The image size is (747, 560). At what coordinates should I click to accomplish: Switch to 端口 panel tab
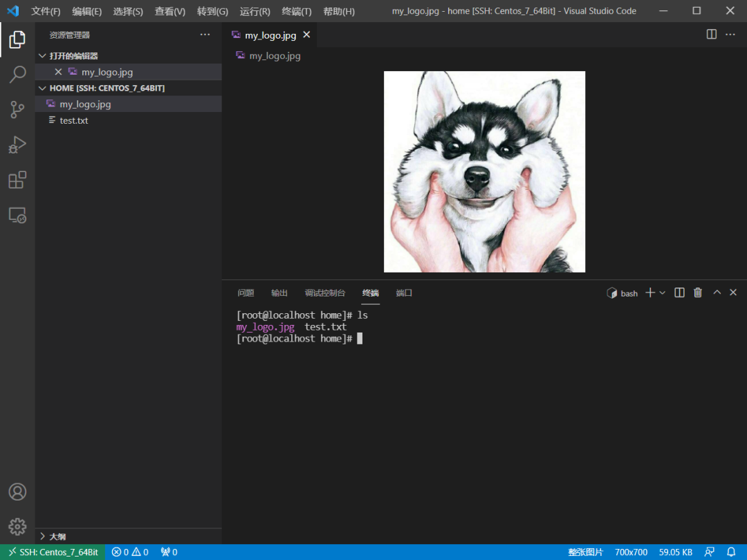tap(404, 293)
